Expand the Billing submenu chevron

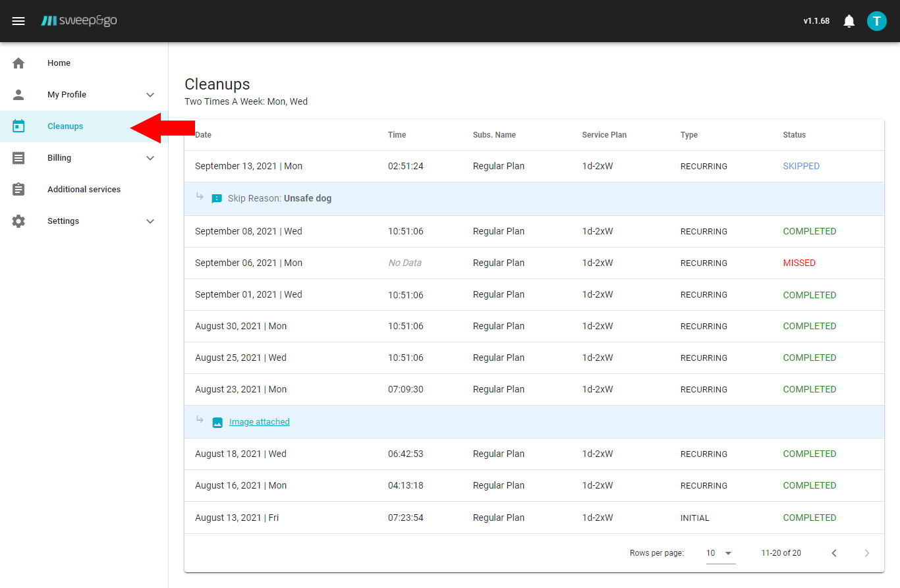(x=150, y=158)
